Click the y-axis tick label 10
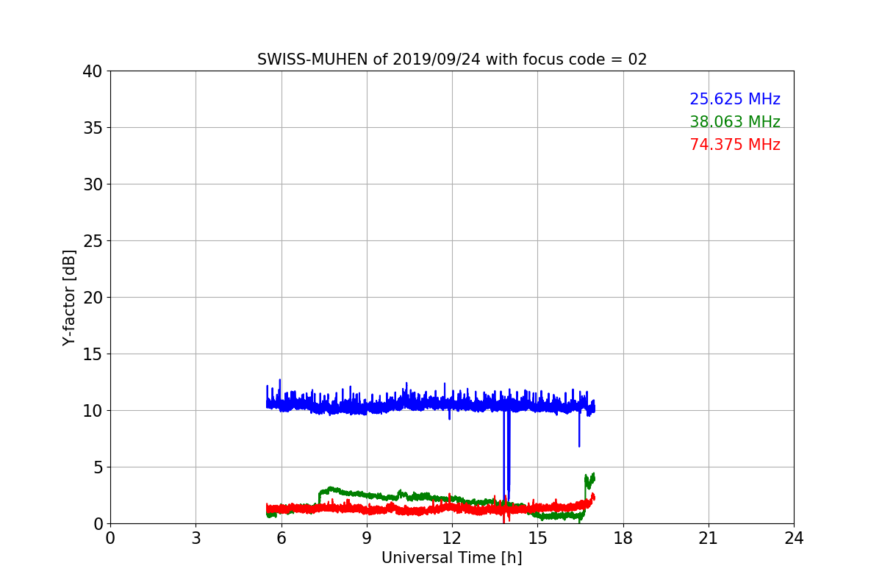The image size is (882, 588). click(92, 411)
